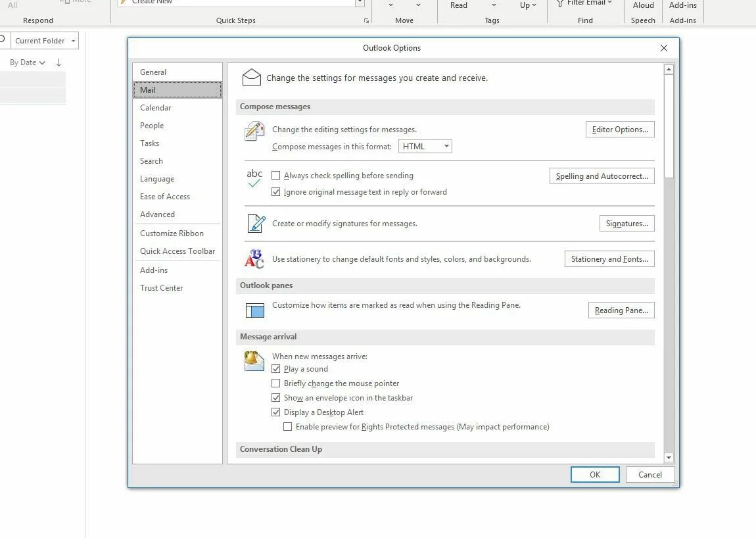Click the scrollbar up arrow in options pane
Screen dimensions: 756x538
click(669, 70)
